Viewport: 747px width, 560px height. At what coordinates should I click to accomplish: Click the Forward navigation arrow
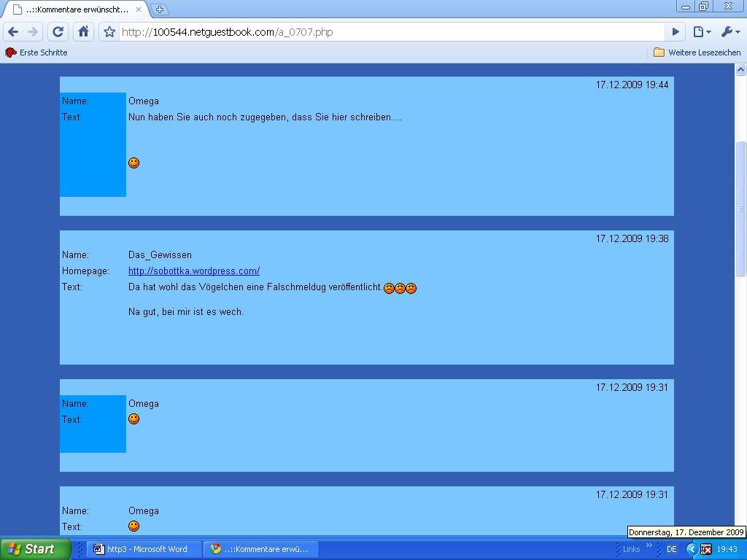click(x=33, y=31)
